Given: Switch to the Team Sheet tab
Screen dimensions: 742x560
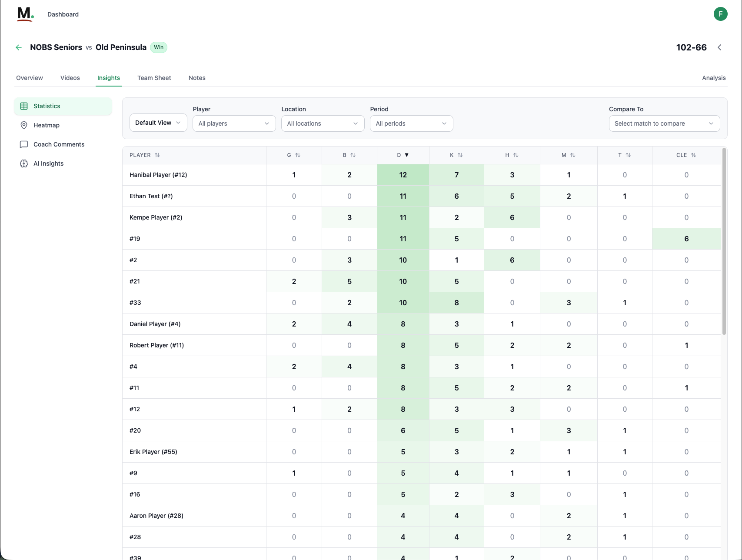Looking at the screenshot, I should pos(154,78).
